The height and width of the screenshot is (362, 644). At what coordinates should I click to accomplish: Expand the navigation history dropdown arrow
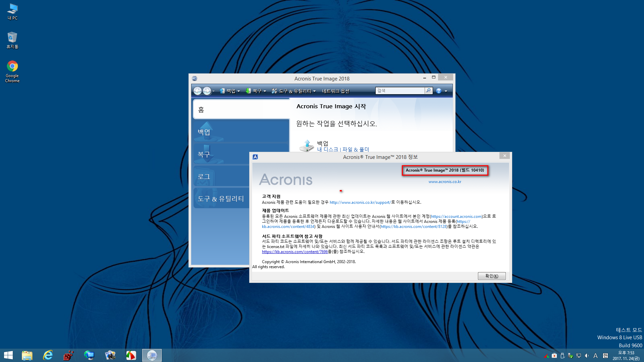click(214, 91)
